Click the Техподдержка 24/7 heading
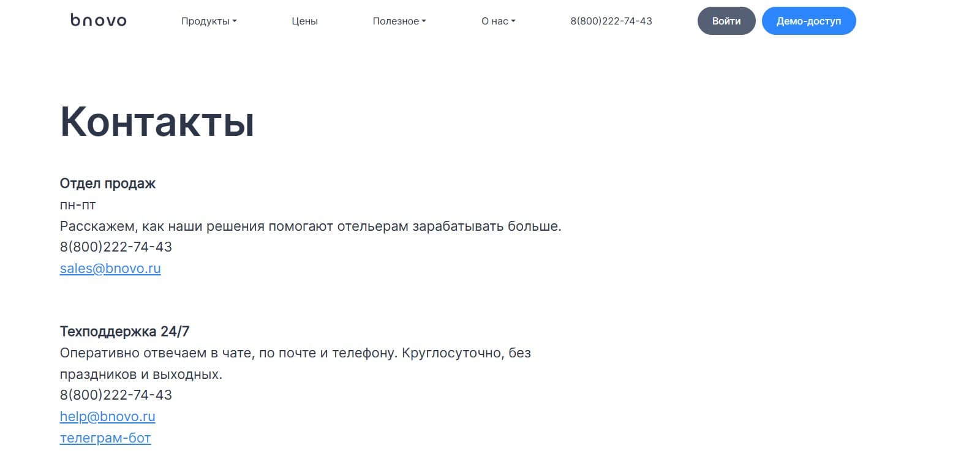This screenshot has height=459, width=980. point(125,331)
